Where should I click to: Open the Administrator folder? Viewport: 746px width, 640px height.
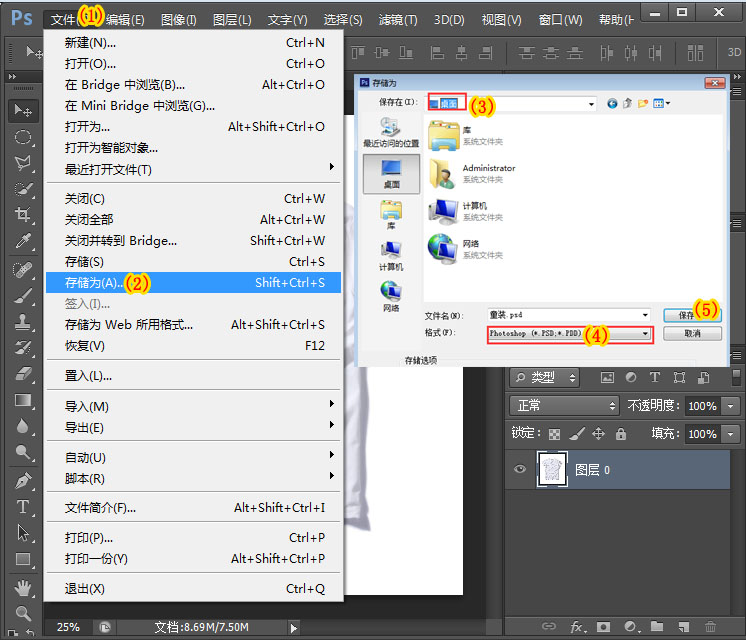(472, 173)
